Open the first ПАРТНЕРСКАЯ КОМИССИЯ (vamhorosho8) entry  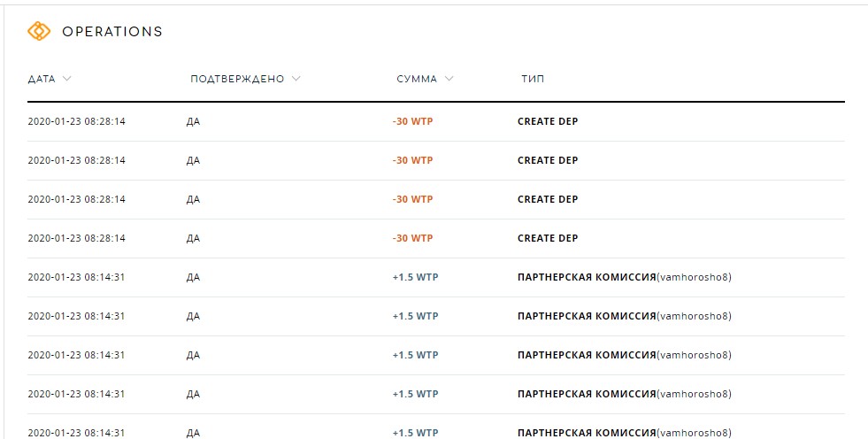625,277
